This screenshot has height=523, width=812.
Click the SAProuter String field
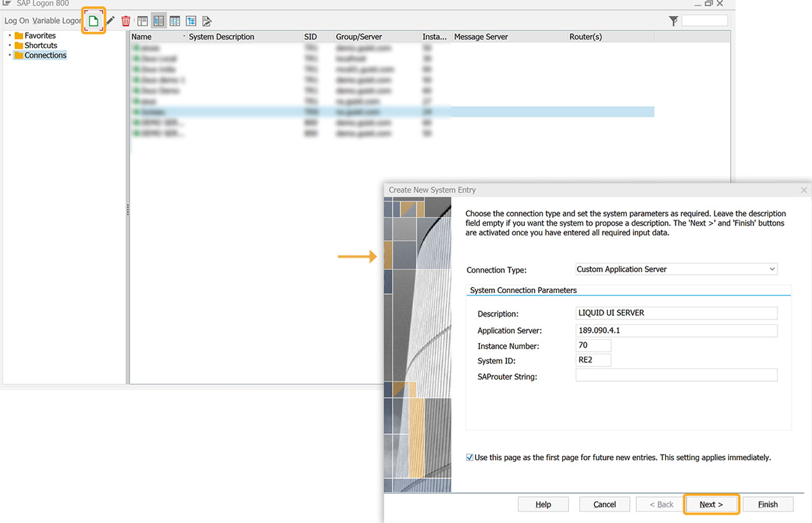[676, 376]
